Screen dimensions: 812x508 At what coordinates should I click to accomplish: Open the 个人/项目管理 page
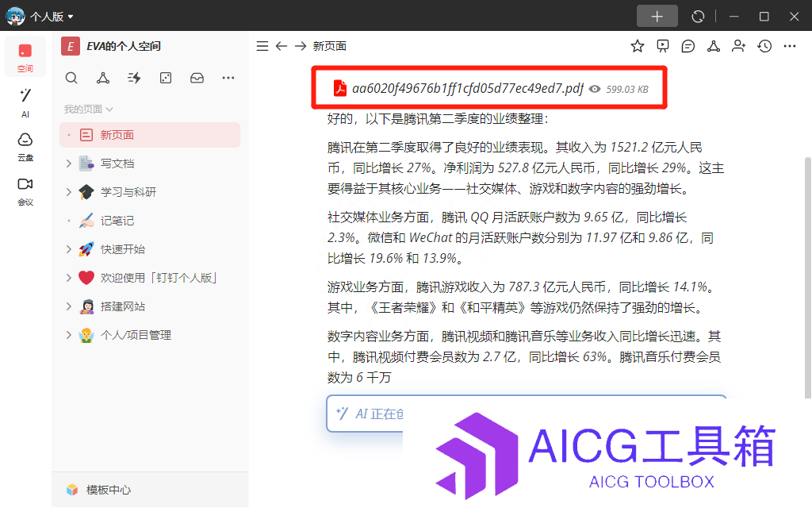136,335
